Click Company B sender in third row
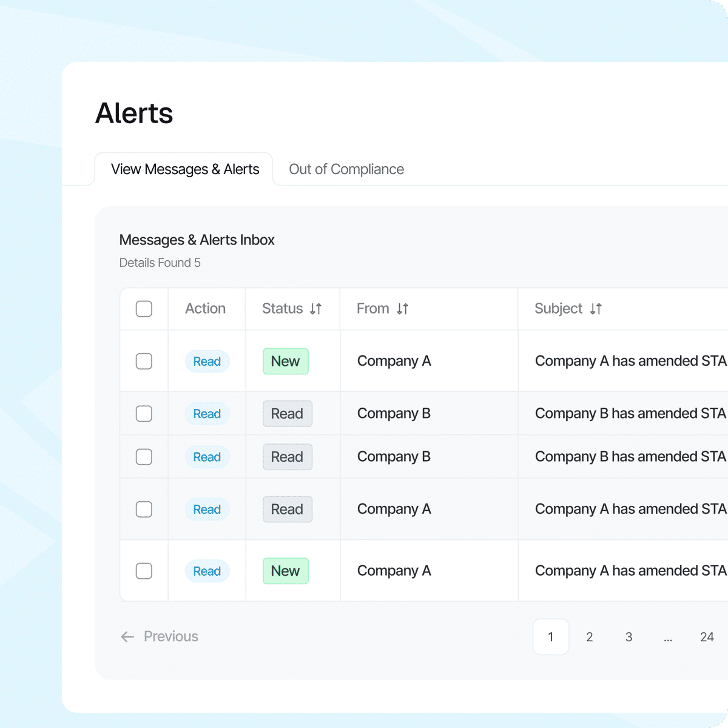The height and width of the screenshot is (728, 728). pos(394,457)
